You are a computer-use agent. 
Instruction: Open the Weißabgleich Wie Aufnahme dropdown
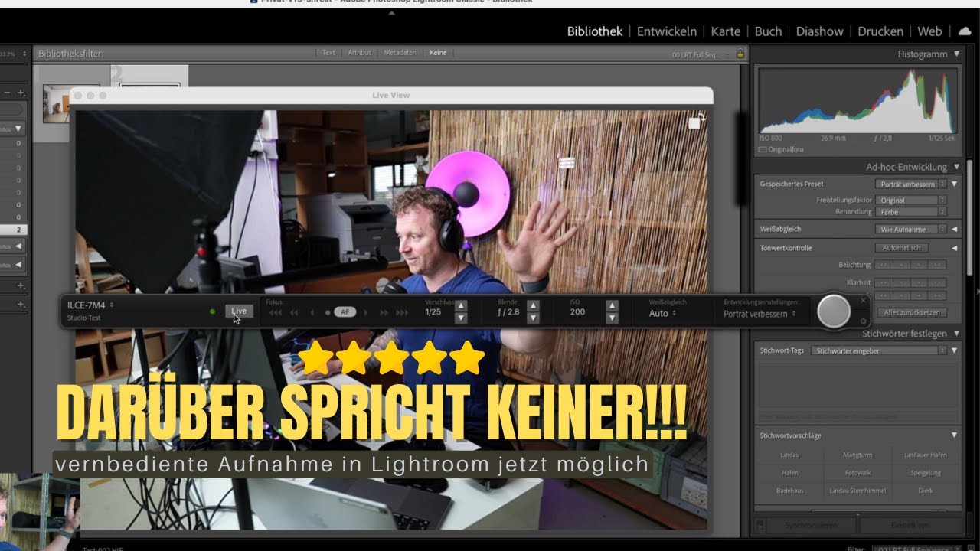(911, 229)
